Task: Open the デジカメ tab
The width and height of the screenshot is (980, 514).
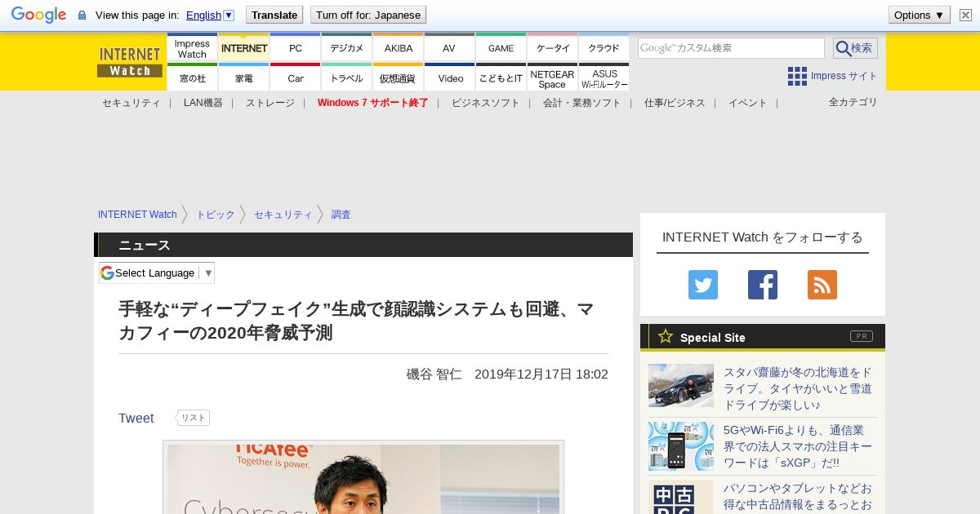Action: (346, 48)
